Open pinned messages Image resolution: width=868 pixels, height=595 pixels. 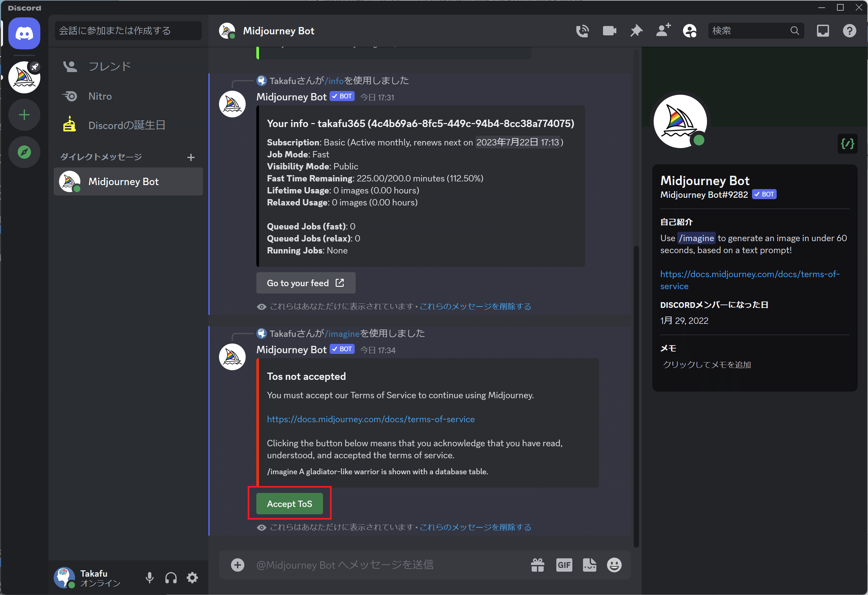tap(636, 31)
